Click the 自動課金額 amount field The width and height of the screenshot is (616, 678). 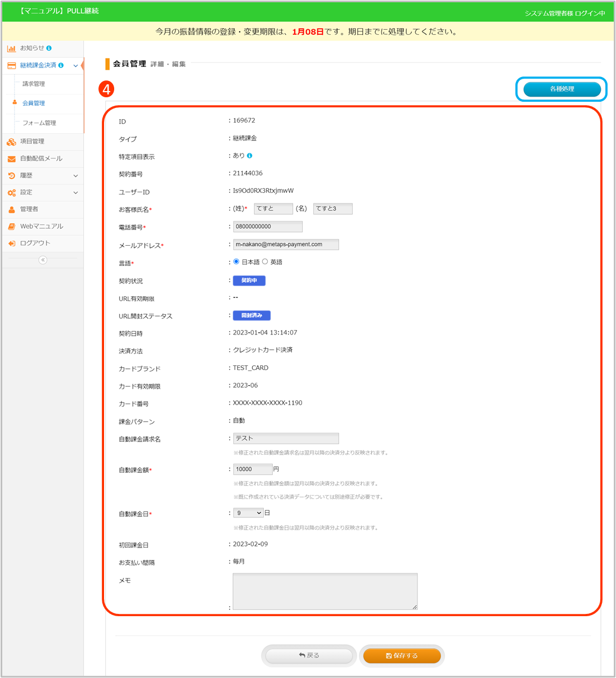(253, 469)
